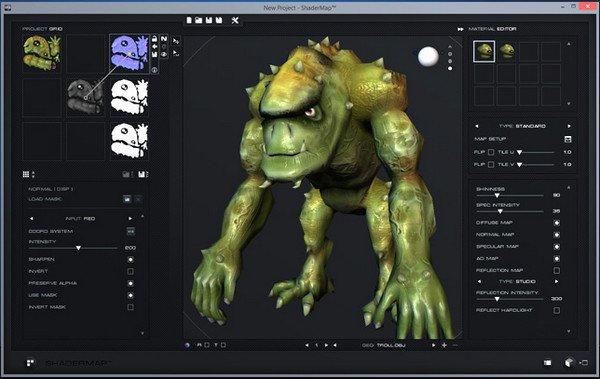
Task: Click previous arrow for Type: Studio
Action: tap(479, 281)
